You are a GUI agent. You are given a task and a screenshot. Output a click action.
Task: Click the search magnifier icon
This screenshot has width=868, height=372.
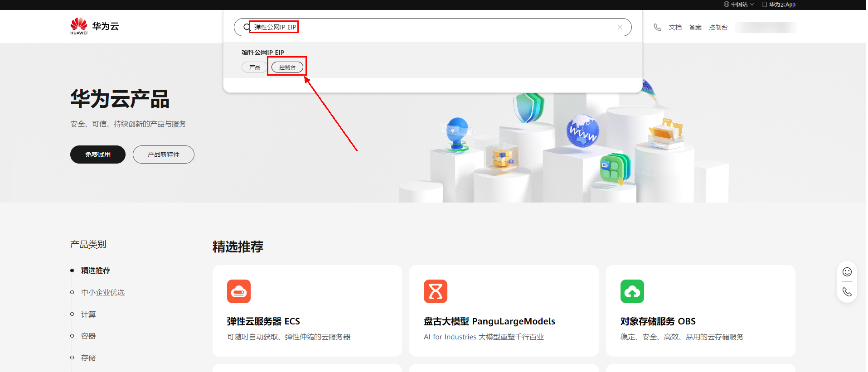pyautogui.click(x=246, y=27)
